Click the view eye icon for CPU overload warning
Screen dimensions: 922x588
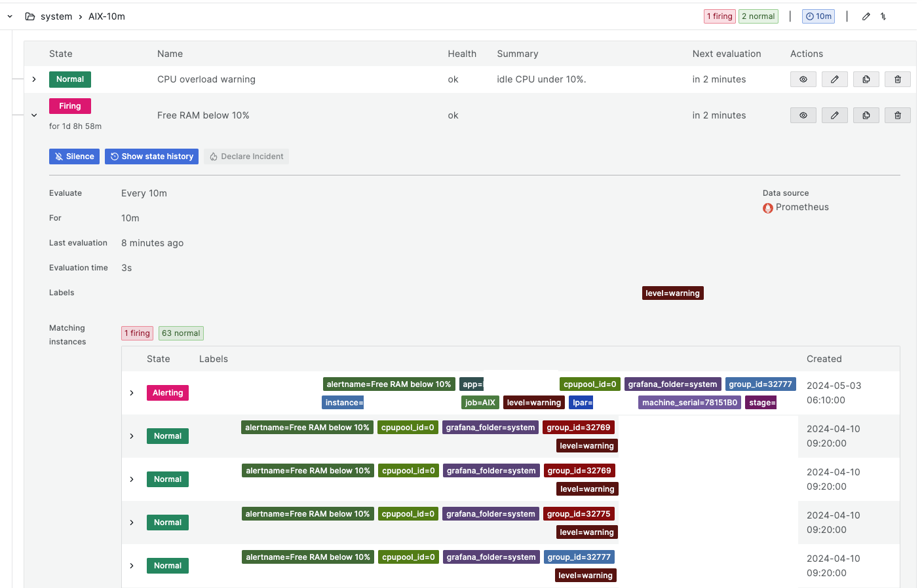pos(803,79)
